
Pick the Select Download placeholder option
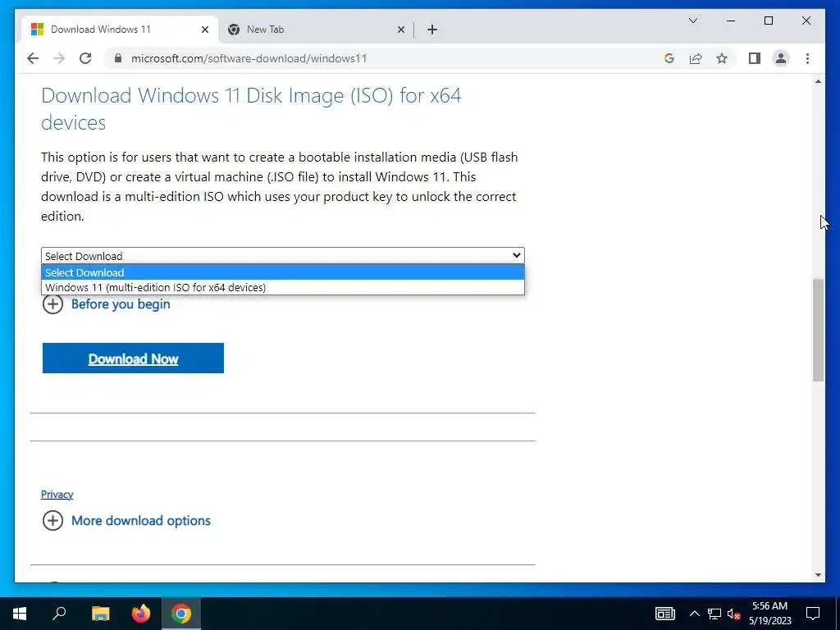(x=283, y=272)
